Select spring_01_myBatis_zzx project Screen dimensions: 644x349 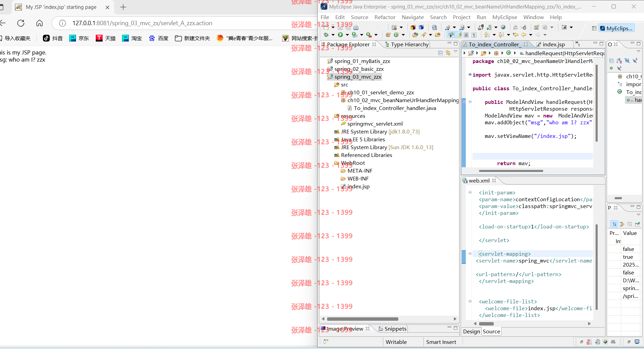click(359, 61)
